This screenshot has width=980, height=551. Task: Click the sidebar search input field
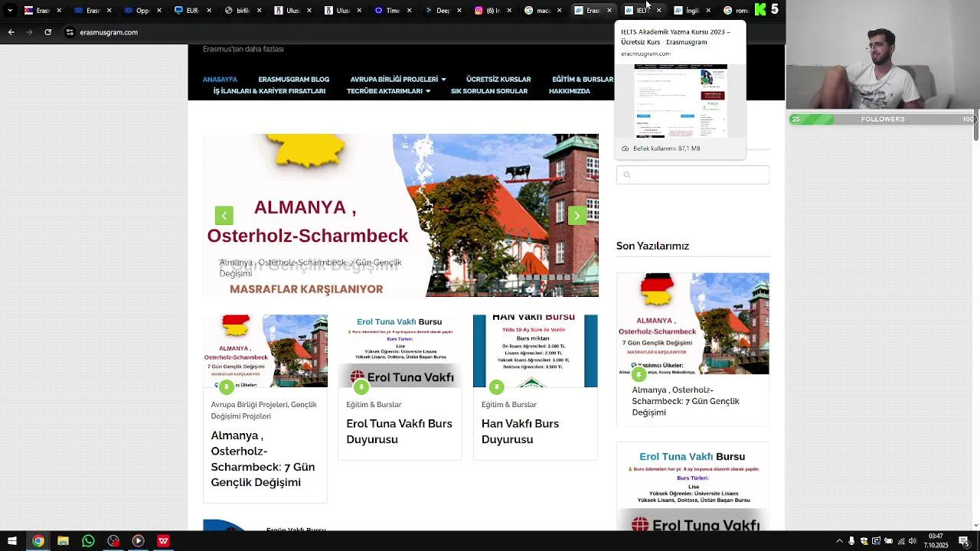click(x=693, y=175)
